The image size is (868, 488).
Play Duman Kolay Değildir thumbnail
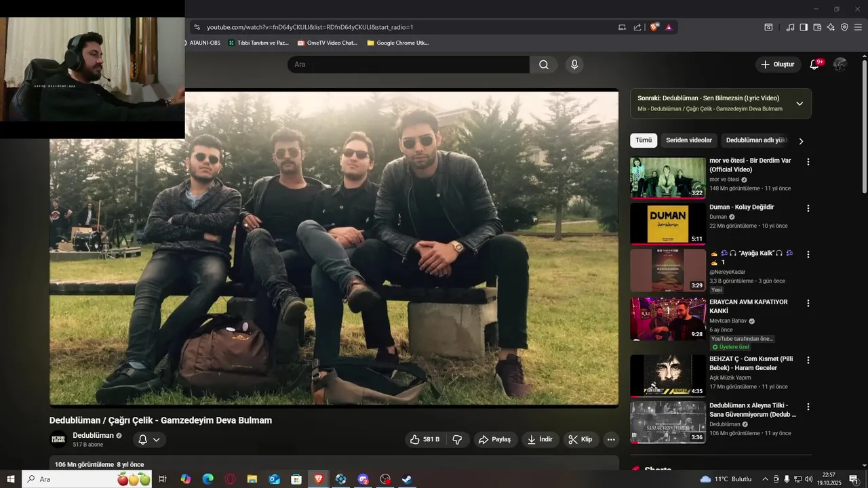click(668, 224)
